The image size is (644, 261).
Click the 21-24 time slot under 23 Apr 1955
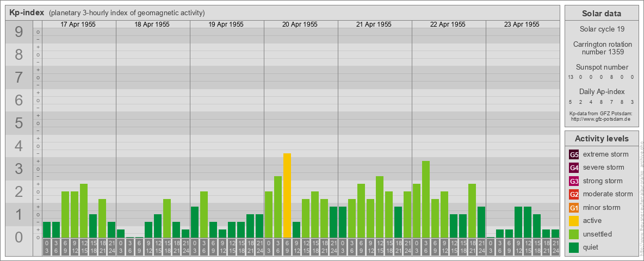pyautogui.click(x=555, y=247)
